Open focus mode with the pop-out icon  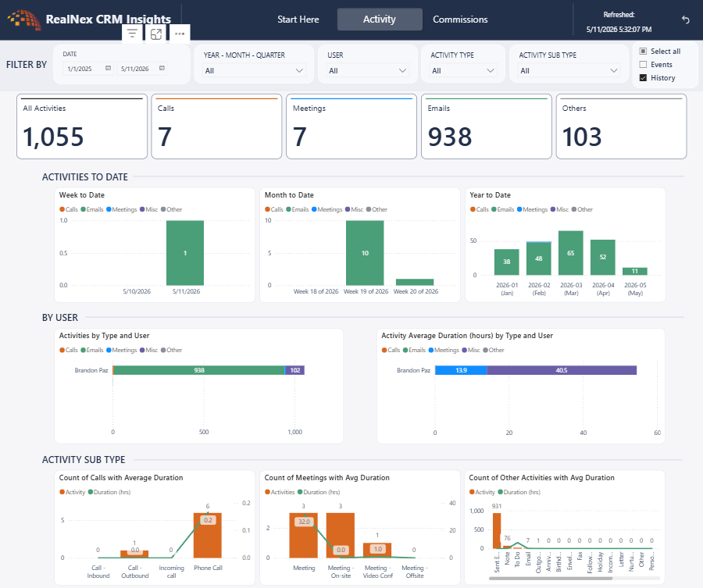156,34
